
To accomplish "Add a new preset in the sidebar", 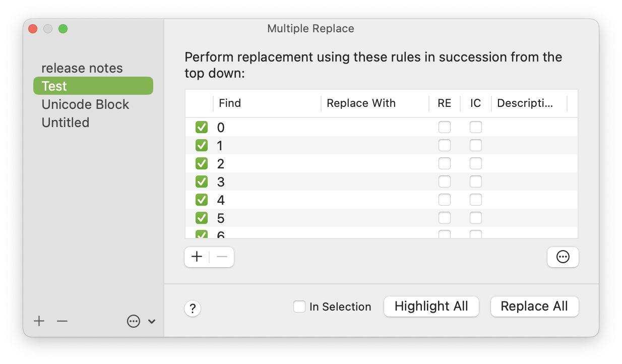I will (x=38, y=321).
